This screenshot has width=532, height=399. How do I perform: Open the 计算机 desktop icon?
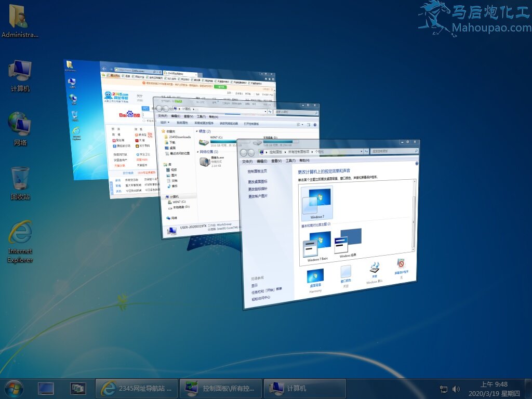tap(20, 71)
